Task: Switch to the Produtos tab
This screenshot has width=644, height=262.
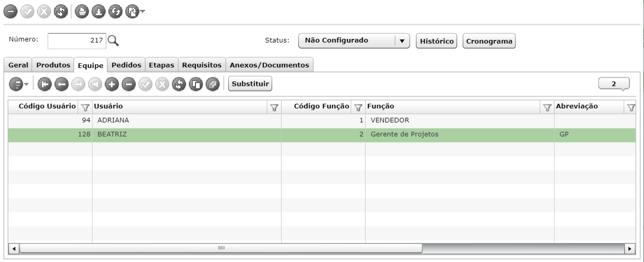Action: (53, 65)
